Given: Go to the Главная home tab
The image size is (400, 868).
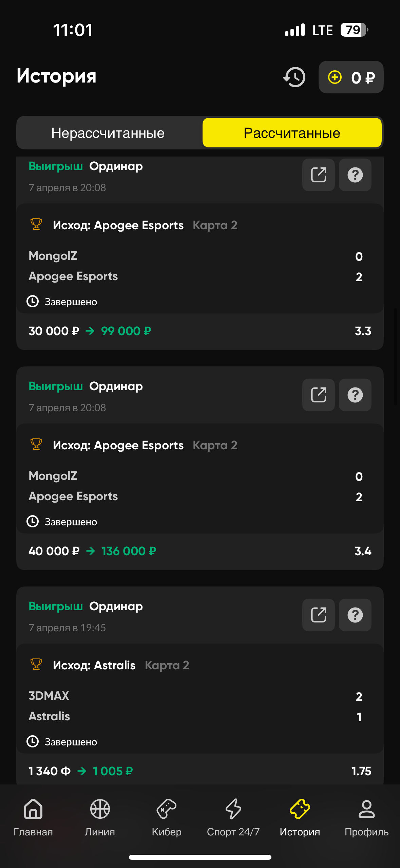Looking at the screenshot, I should [33, 817].
